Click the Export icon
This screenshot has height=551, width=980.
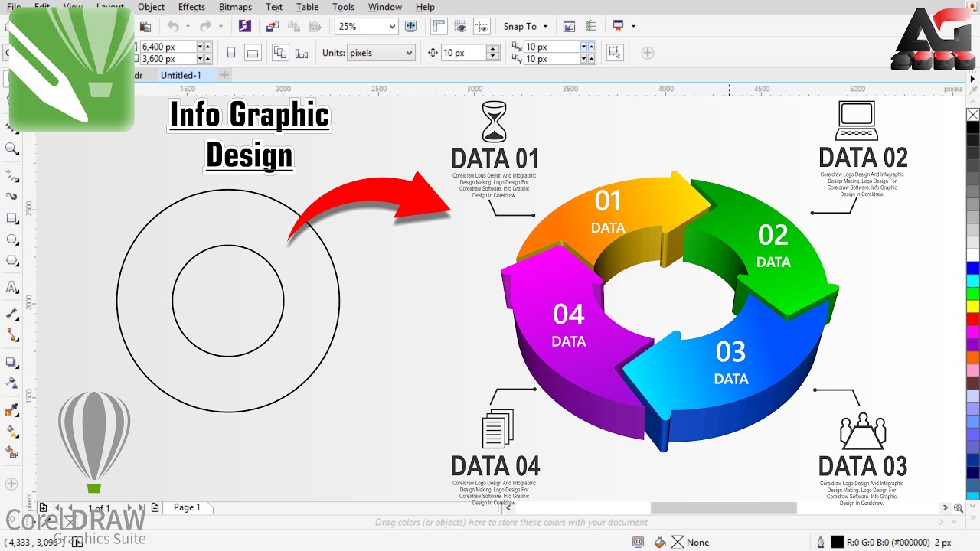point(294,26)
